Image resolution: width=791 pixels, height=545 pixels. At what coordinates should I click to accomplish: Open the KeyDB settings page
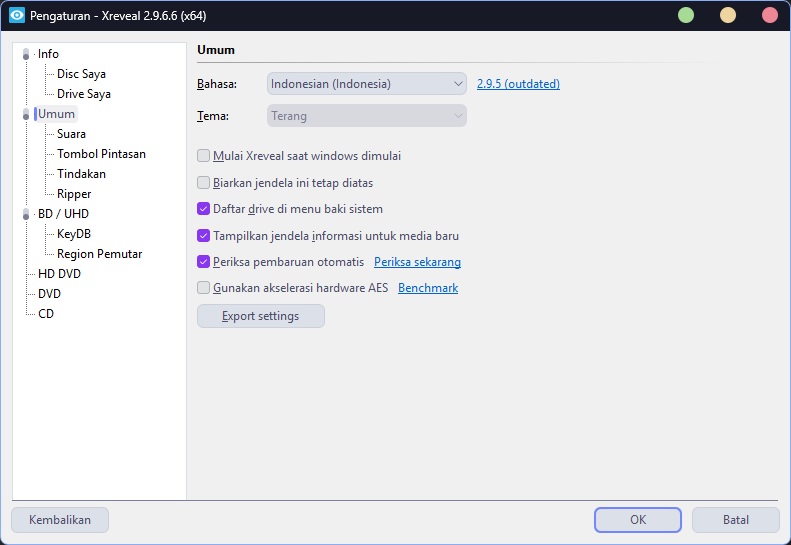tap(74, 234)
